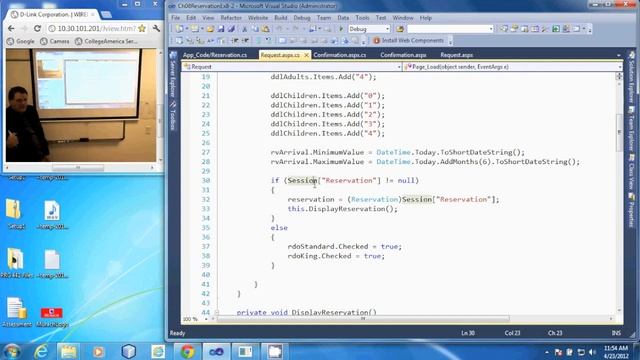Click the camera video feed in Chrome

pos(81,105)
